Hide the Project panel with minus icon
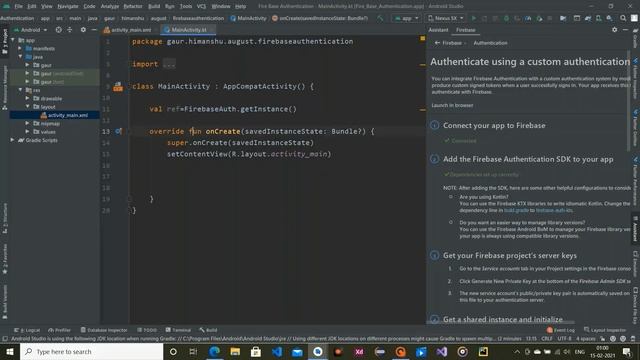 pyautogui.click(x=94, y=30)
